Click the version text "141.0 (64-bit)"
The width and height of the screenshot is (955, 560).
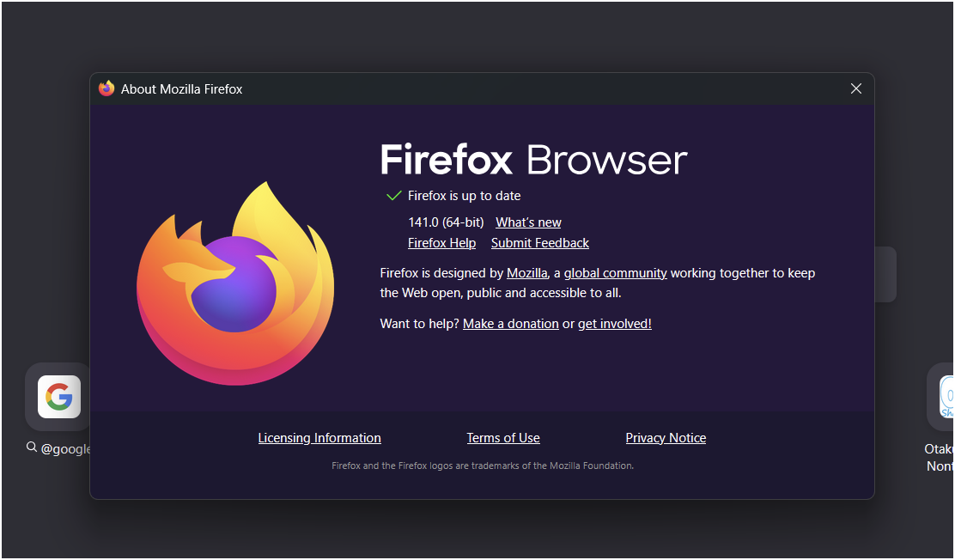pos(446,222)
